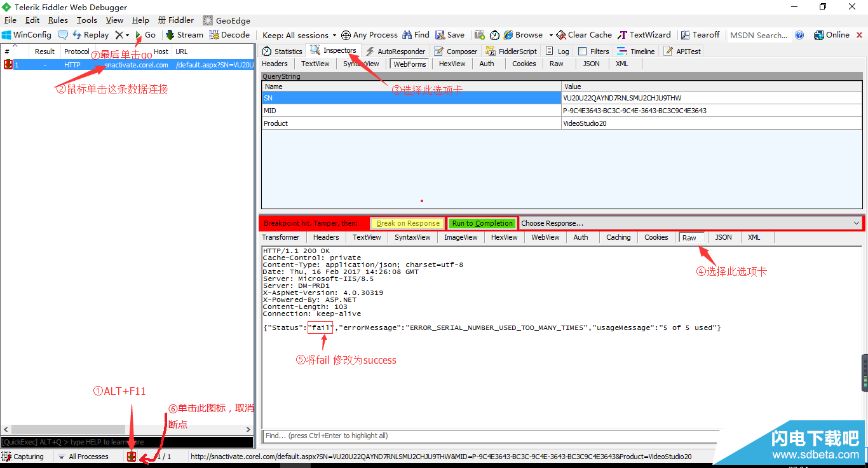Click the Go toolbar button
This screenshot has width=868, height=468.
pyautogui.click(x=146, y=35)
